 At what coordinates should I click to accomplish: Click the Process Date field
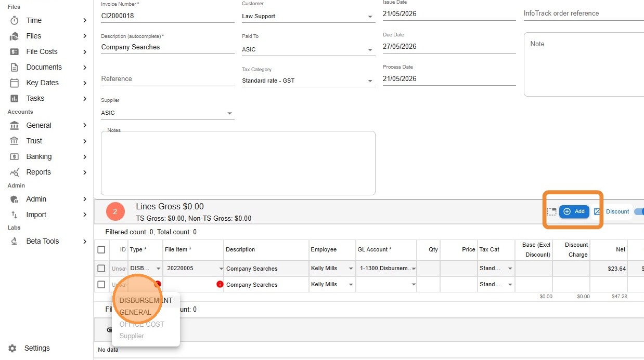tap(449, 79)
